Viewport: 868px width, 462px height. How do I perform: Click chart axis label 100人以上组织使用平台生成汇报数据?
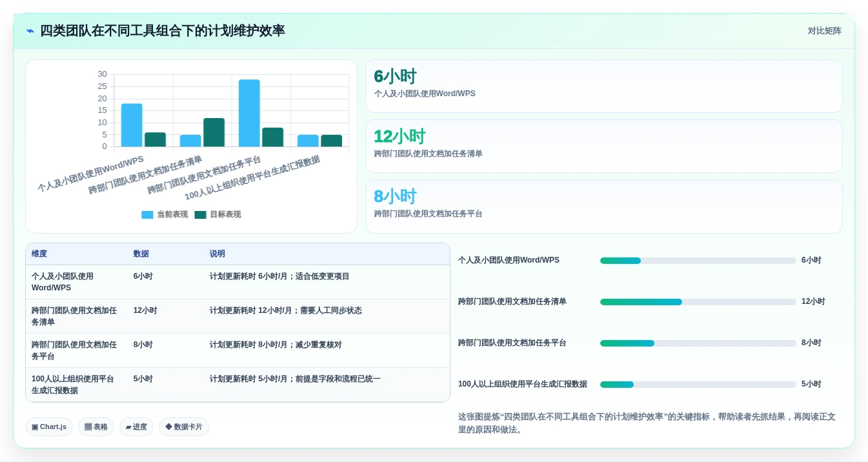[252, 178]
